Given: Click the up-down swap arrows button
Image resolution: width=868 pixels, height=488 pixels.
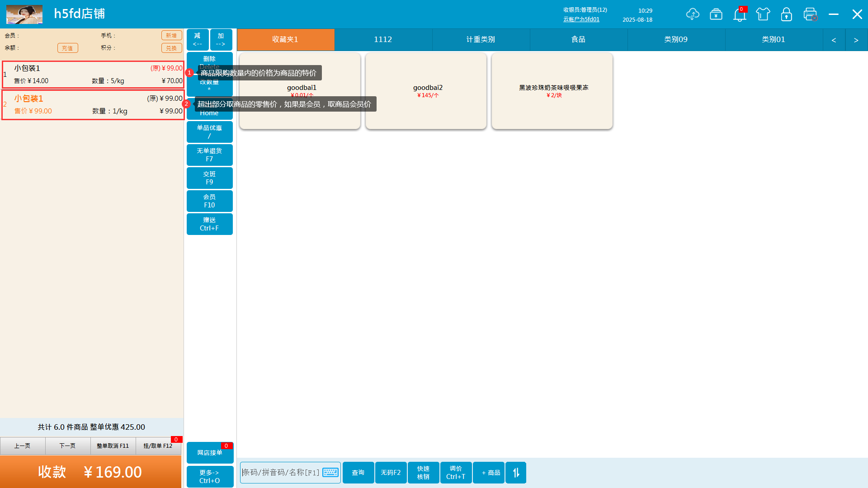Looking at the screenshot, I should (x=516, y=473).
